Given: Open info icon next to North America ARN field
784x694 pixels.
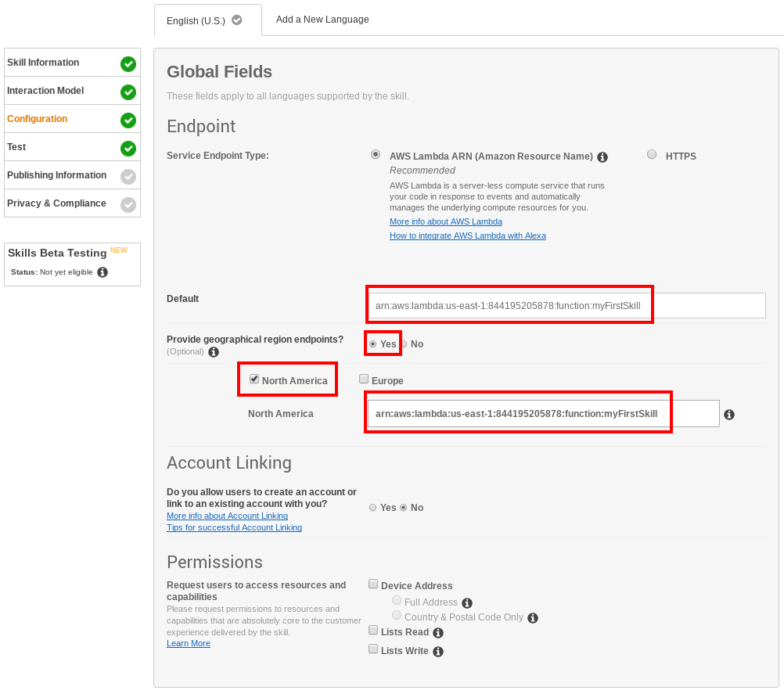Looking at the screenshot, I should click(x=729, y=415).
